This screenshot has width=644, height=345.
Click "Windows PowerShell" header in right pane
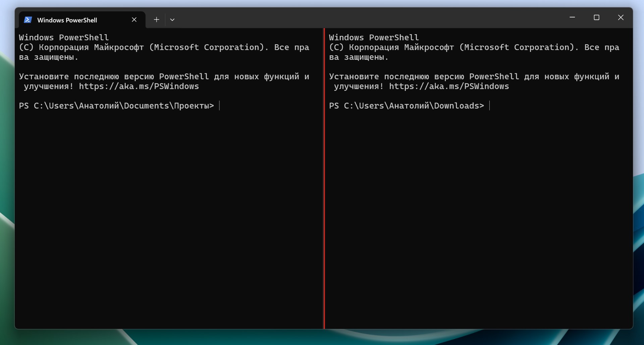(374, 38)
